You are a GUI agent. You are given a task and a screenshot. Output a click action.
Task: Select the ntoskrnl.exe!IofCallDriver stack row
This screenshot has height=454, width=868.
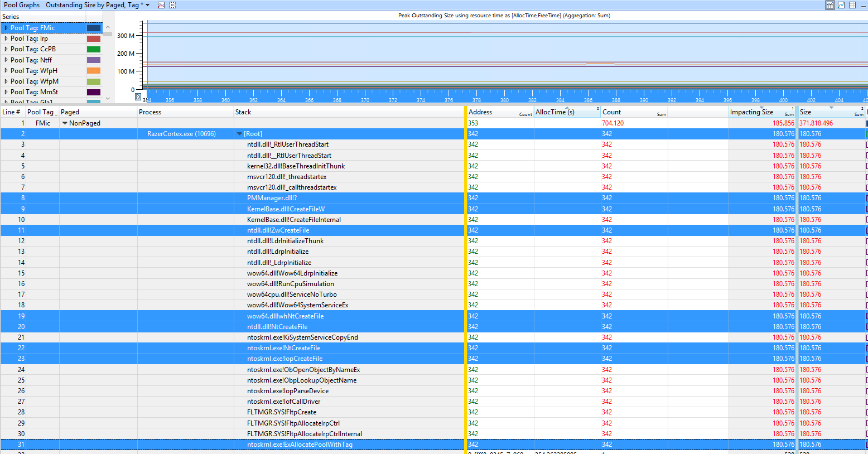pos(284,402)
